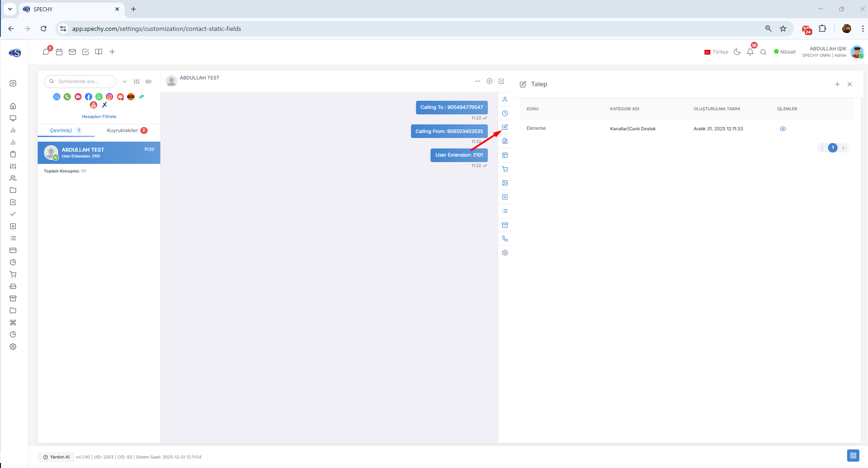The width and height of the screenshot is (868, 468).
Task: Click the global search magnifier icon
Action: click(x=764, y=52)
